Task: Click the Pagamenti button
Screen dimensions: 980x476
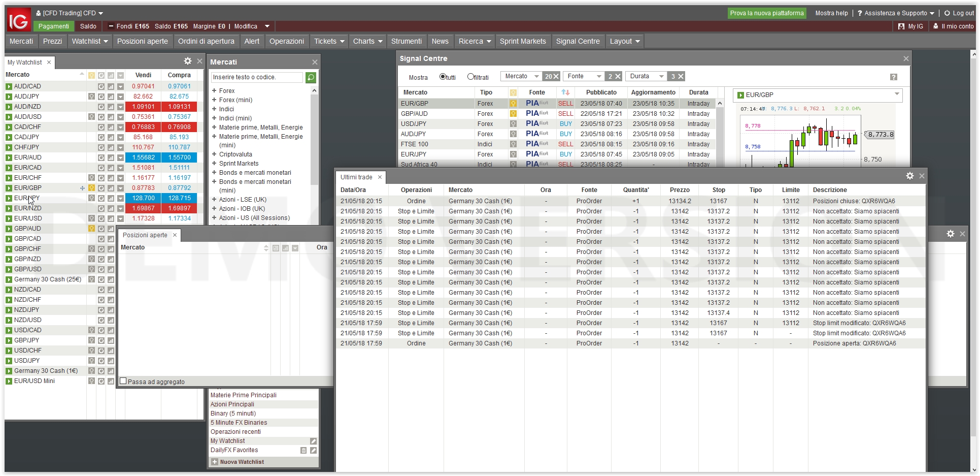Action: 54,26
